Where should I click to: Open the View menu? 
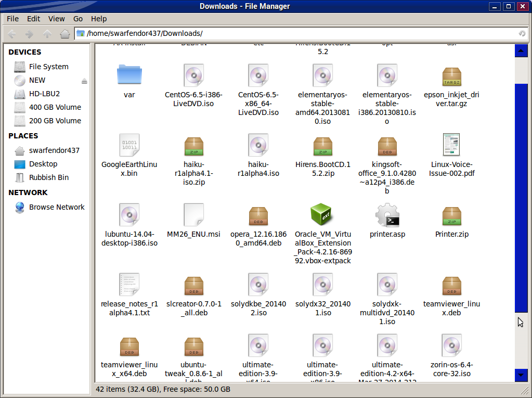[x=56, y=19]
